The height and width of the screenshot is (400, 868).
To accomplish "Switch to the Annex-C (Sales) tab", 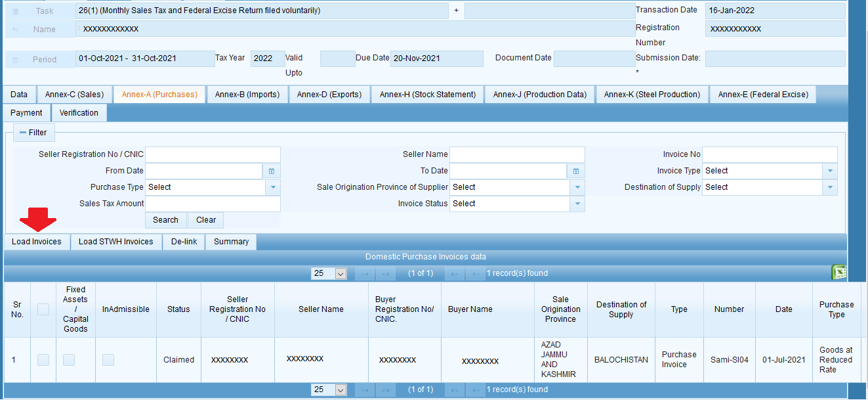I will pos(75,95).
